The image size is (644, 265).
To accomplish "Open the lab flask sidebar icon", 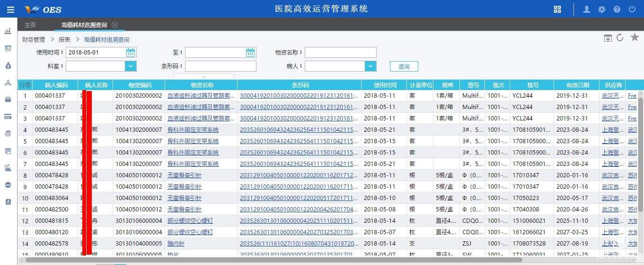I will pos(8,168).
